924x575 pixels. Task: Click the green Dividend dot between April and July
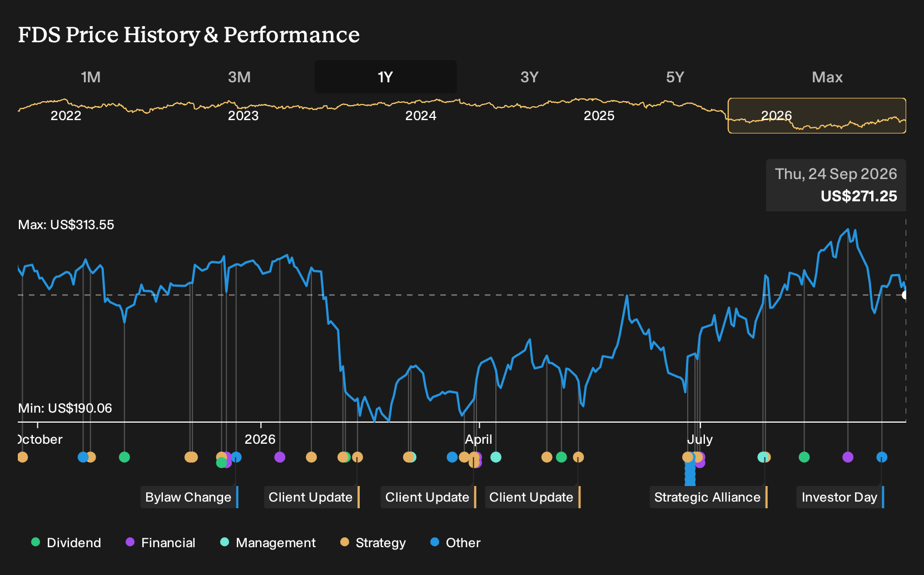(562, 457)
